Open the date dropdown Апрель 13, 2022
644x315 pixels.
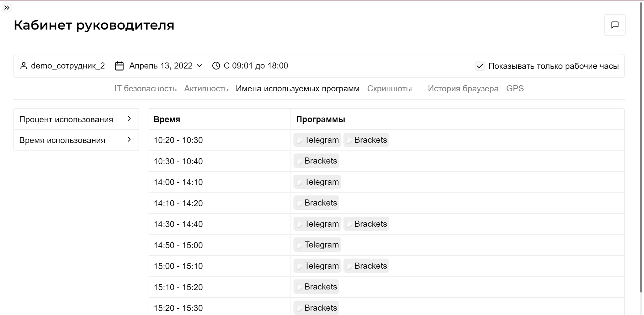[x=166, y=66]
